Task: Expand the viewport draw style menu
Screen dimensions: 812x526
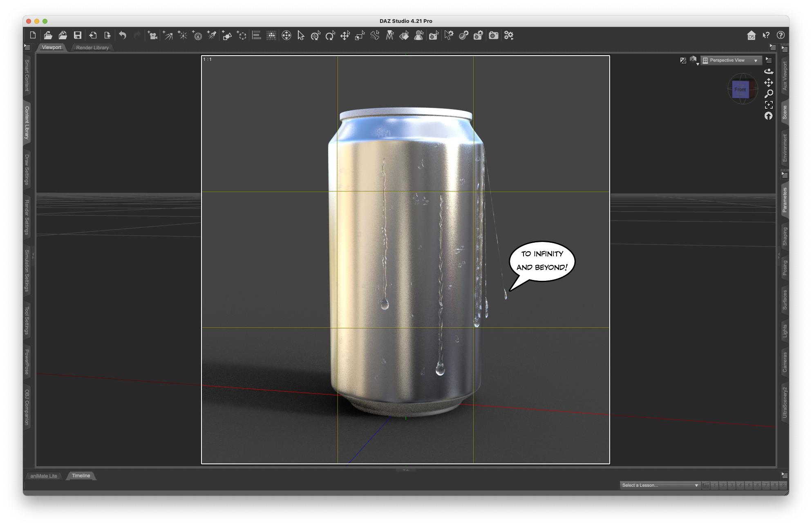Action: pos(694,60)
